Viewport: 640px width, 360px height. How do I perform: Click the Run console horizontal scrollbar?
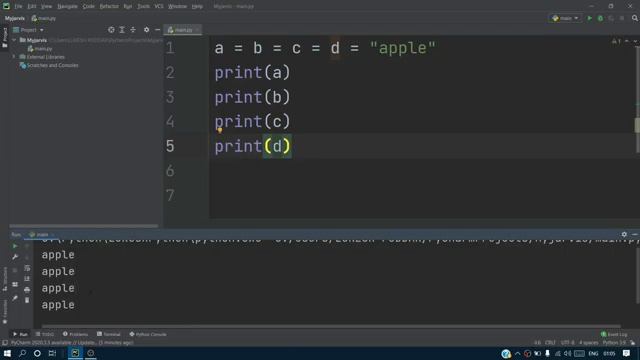click(x=331, y=327)
